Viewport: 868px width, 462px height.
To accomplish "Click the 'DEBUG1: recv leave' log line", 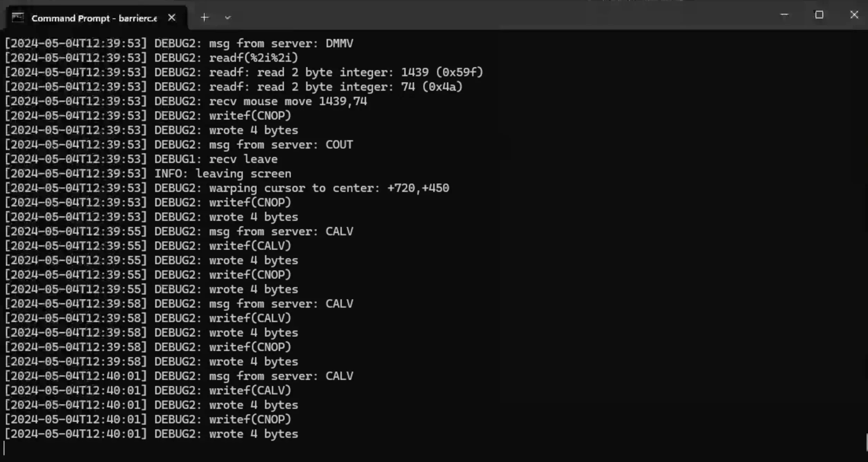I will click(141, 159).
